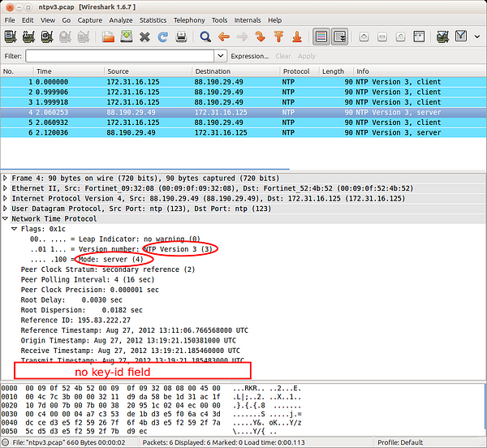487x448 pixels.
Task: Click the zoom in toolbar icon
Action: 364,37
